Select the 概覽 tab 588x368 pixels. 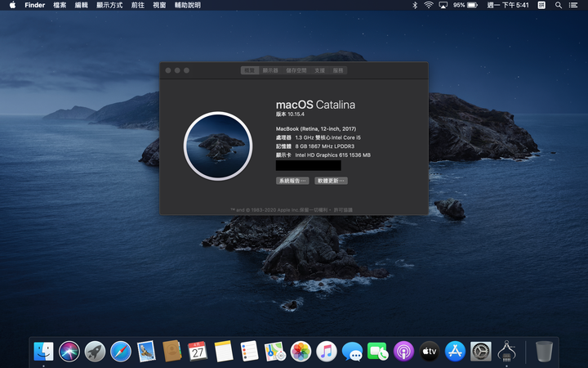(250, 70)
